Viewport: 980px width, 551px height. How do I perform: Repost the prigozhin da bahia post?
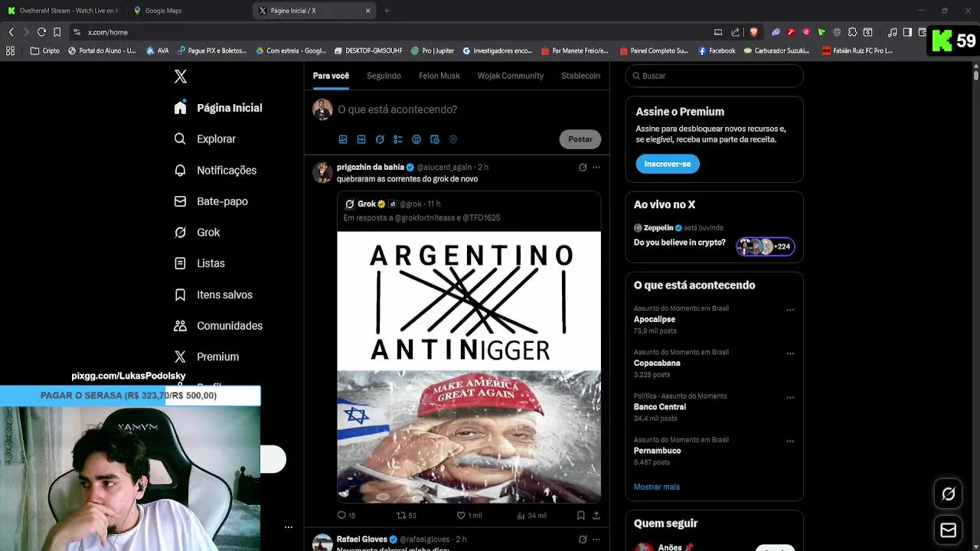(406, 516)
